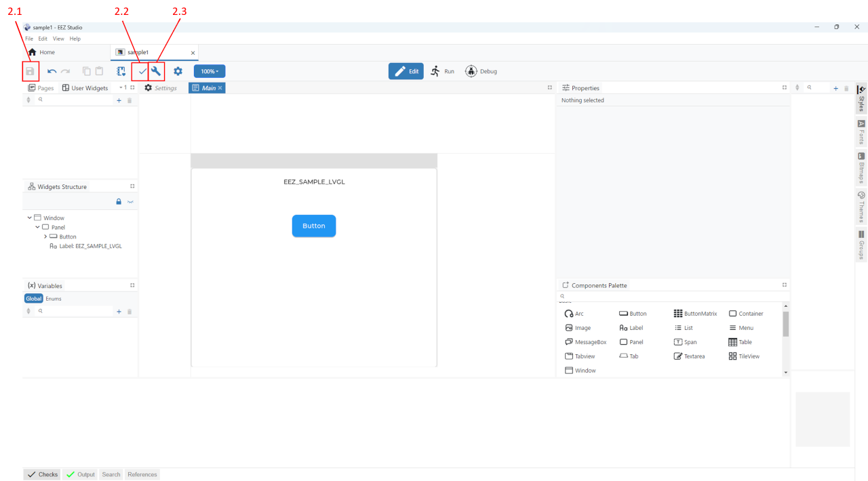Screen dimensions: 868x481
Task: Click the Save floppy disk icon
Action: (31, 71)
